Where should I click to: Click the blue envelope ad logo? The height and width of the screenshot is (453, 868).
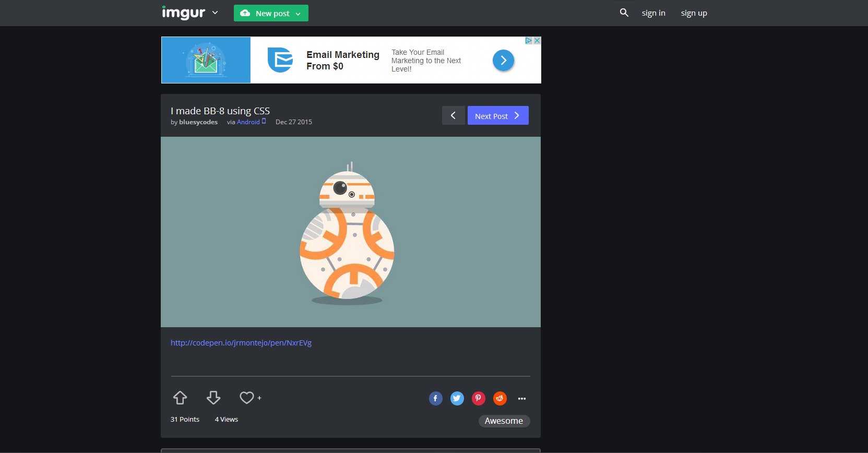(280, 60)
